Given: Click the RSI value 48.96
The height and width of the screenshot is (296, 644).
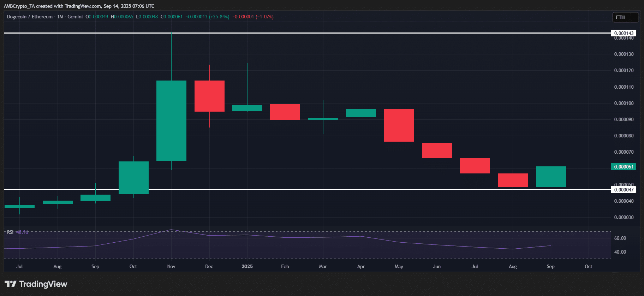Looking at the screenshot, I should click(22, 232).
